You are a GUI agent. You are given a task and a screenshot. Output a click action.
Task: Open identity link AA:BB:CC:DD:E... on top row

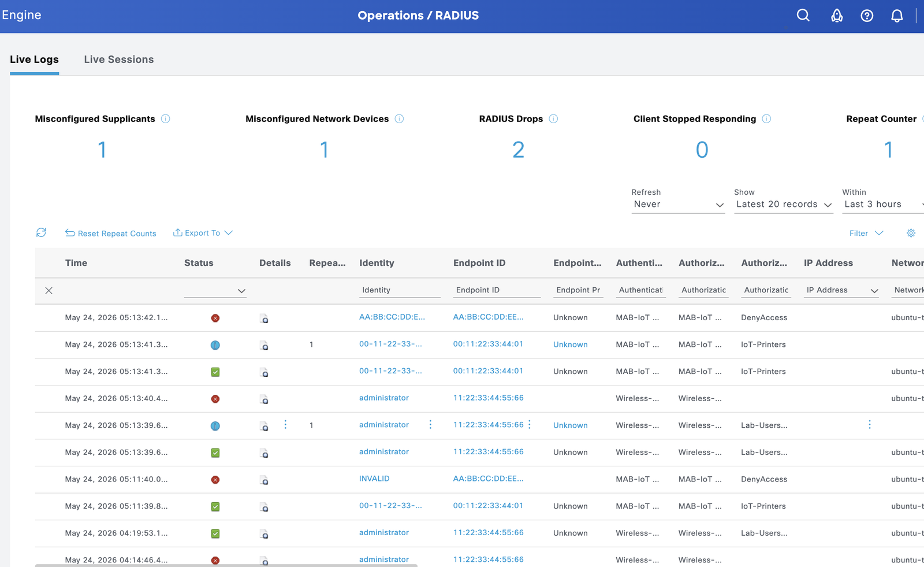[x=392, y=317]
